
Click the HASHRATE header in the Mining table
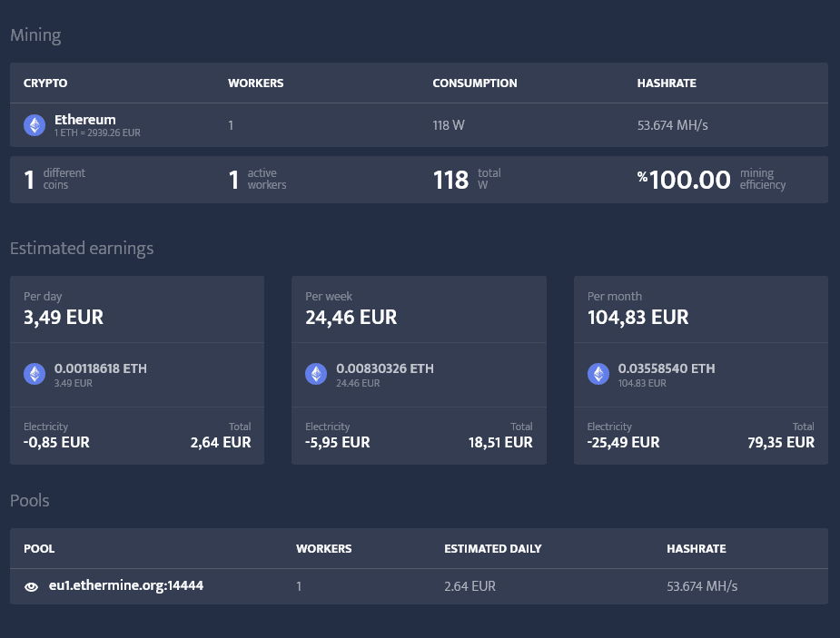point(667,83)
